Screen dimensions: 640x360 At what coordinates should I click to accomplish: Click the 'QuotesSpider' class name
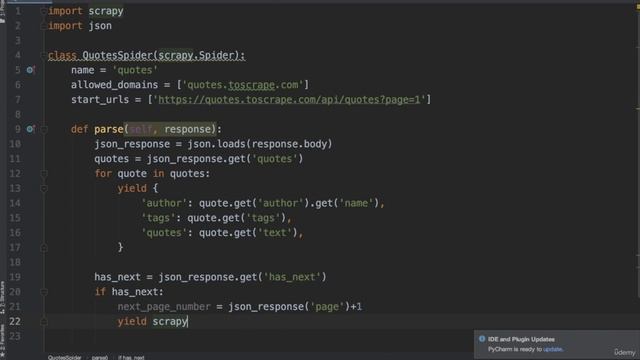pos(118,55)
